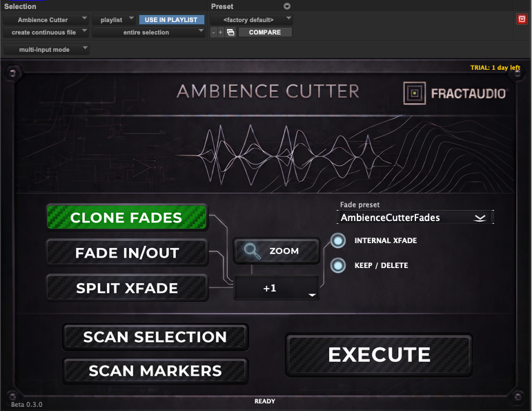This screenshot has width=532, height=411.
Task: Click the help screw icon at top left
Action: point(12,73)
